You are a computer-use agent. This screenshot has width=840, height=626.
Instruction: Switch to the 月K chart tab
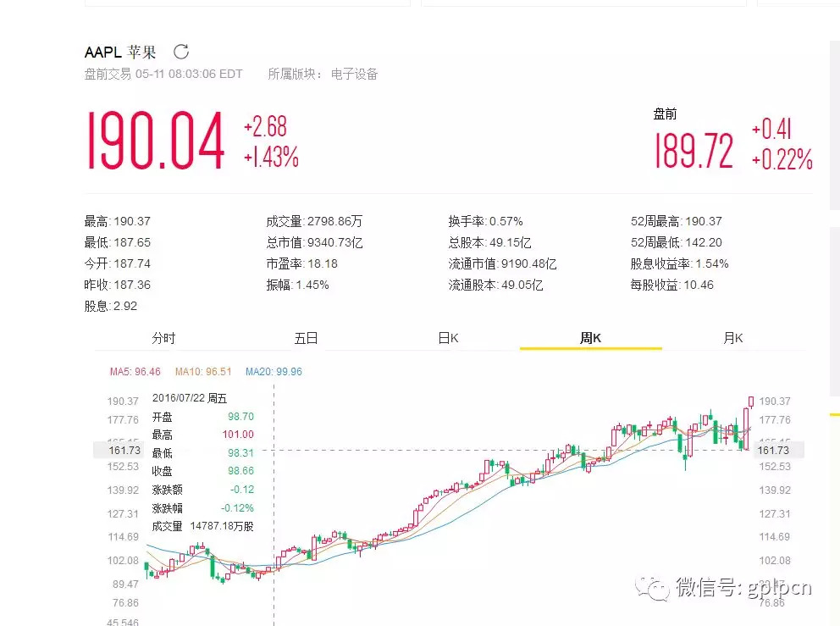pos(732,338)
